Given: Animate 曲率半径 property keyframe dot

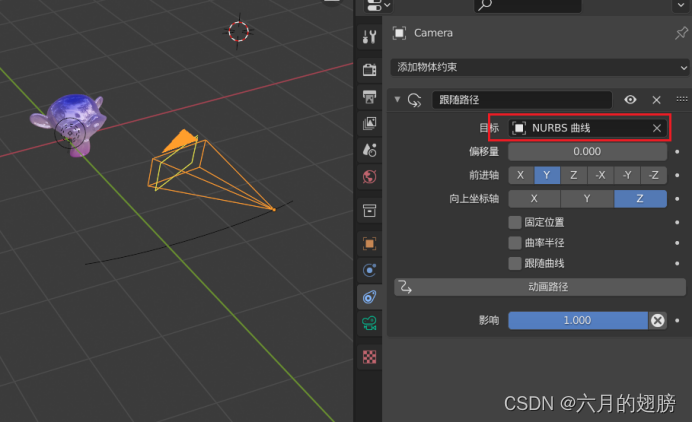Looking at the screenshot, I should tap(677, 243).
